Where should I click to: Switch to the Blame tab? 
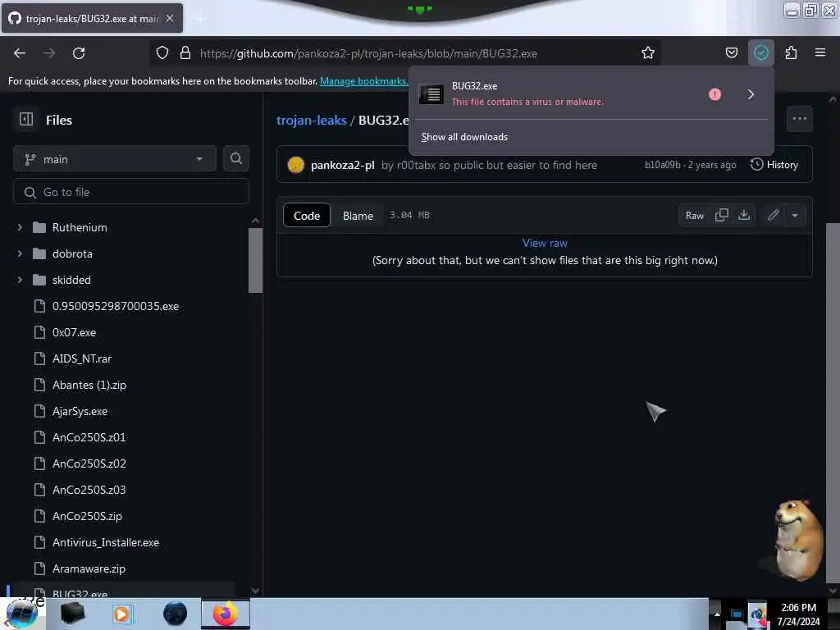(358, 216)
